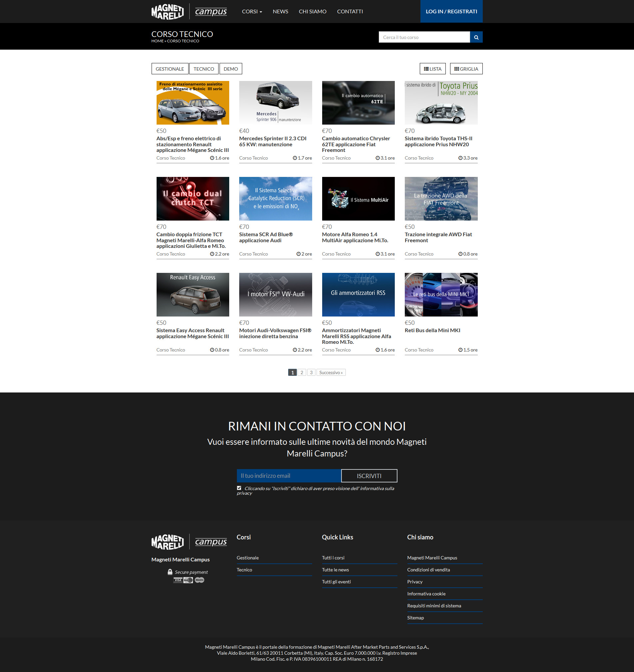Switch to LISTA view
The width and height of the screenshot is (634, 672).
pyautogui.click(x=432, y=69)
